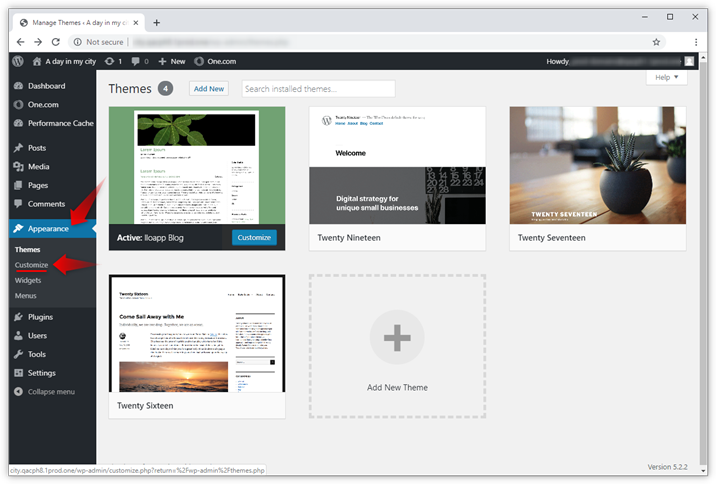Click blue Customize button on active theme
716x484 pixels.
click(254, 237)
